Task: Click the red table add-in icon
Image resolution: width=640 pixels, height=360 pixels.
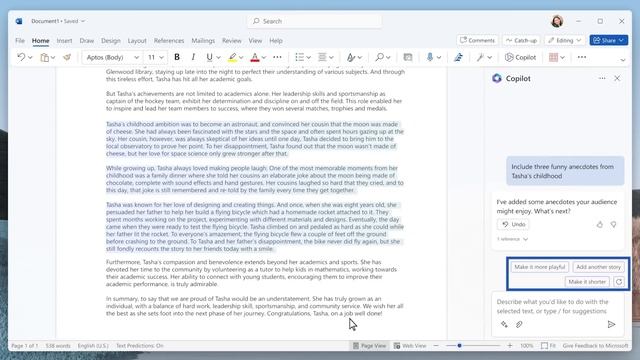Action: 553,58
